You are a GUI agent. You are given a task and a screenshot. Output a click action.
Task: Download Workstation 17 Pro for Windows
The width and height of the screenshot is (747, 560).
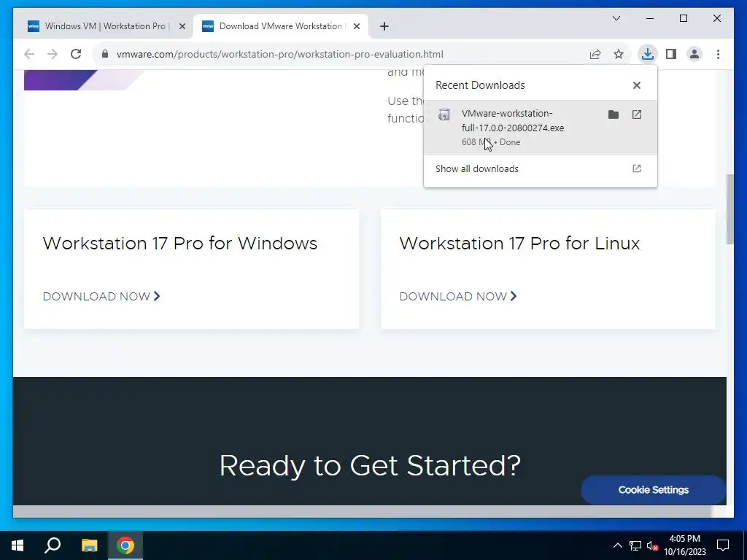point(101,296)
